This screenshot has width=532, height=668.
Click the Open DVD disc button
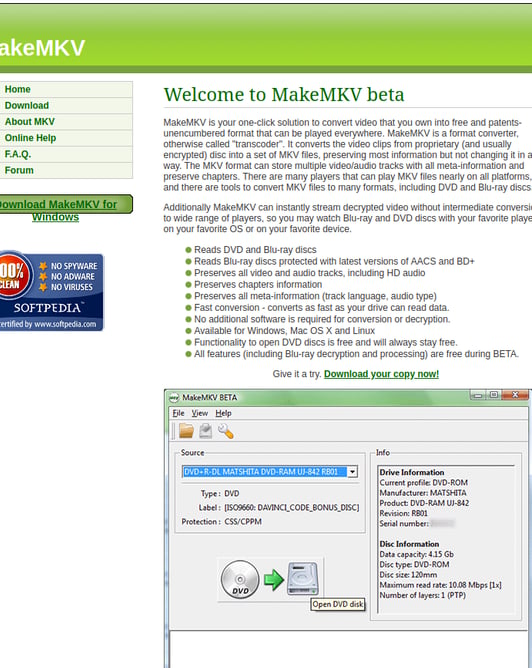point(270,579)
